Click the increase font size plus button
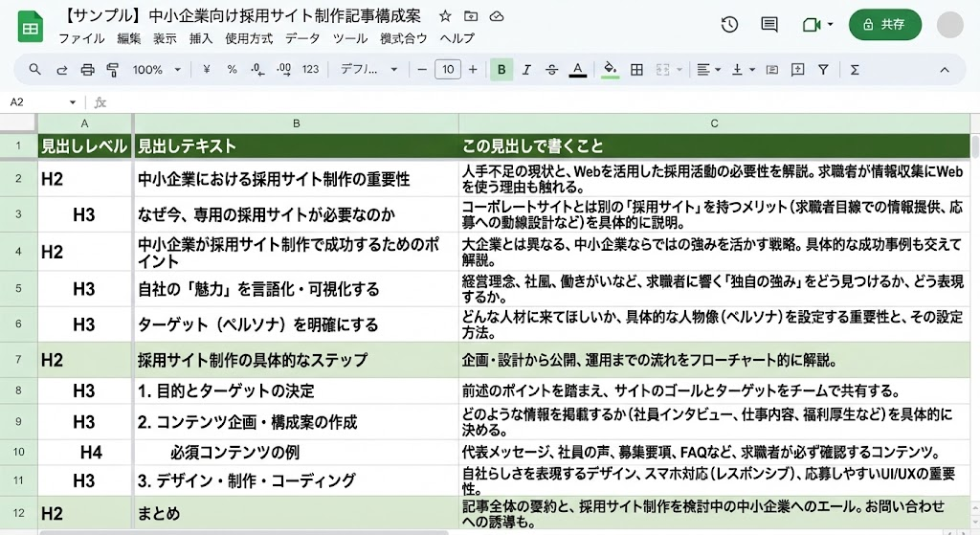This screenshot has width=980, height=535. click(x=472, y=70)
